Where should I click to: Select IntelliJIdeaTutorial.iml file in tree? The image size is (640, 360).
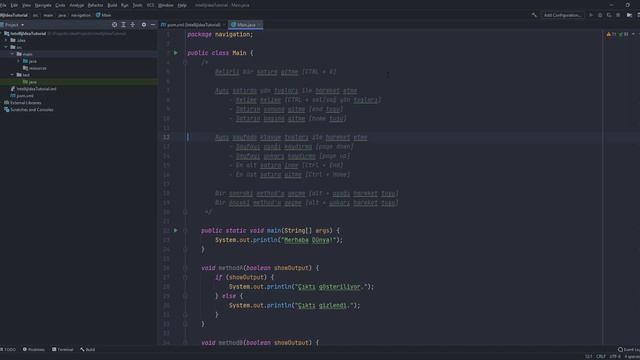pos(33,89)
